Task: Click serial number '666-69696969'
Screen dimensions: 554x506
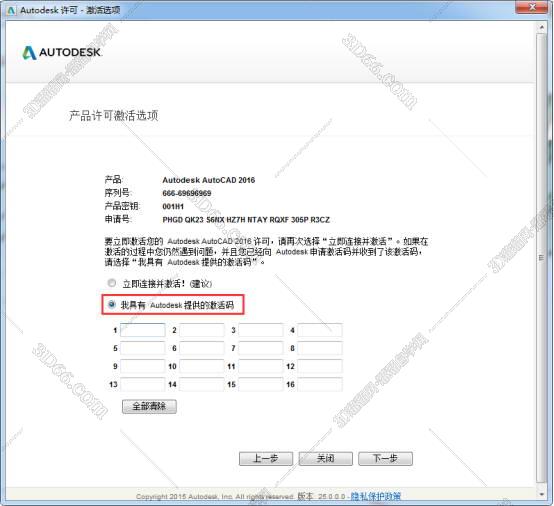Action: (x=187, y=193)
